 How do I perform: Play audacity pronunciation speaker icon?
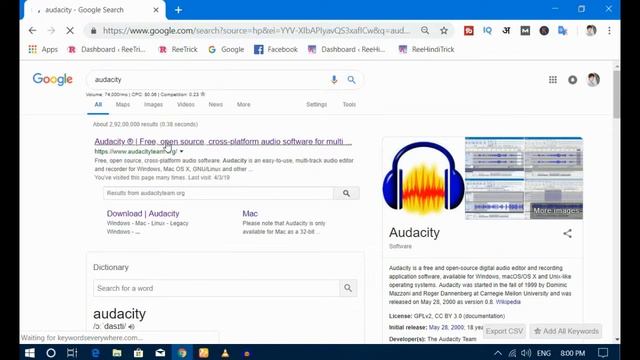tap(131, 327)
